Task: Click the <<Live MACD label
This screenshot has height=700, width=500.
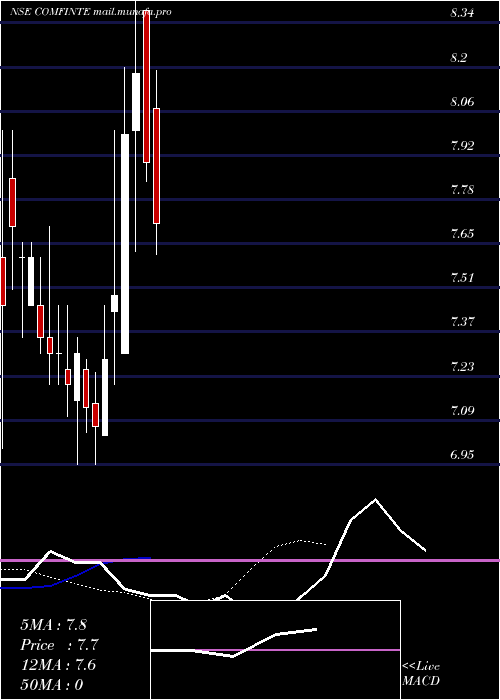Action: (421, 674)
